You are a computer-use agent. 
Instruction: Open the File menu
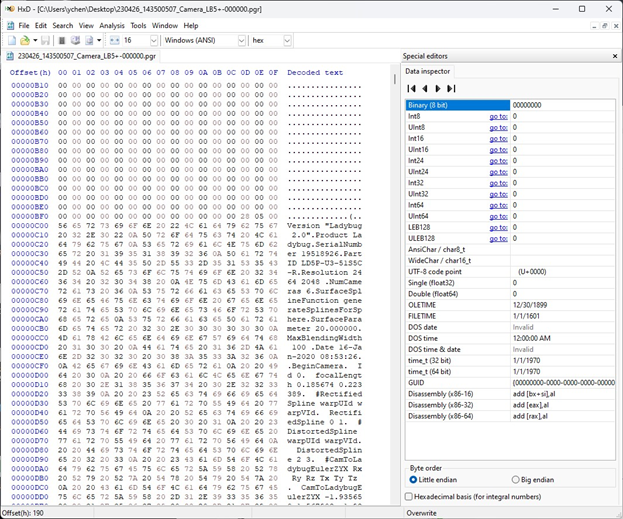(x=24, y=26)
